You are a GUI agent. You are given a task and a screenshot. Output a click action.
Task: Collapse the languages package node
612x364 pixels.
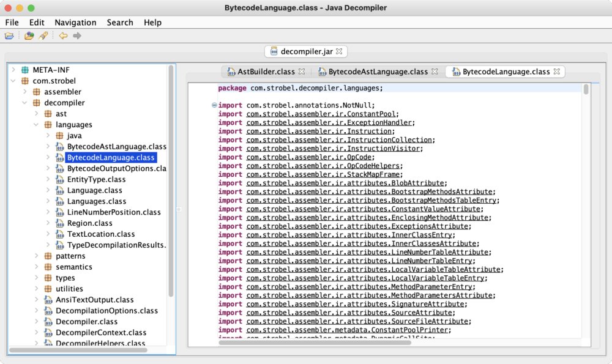point(37,125)
